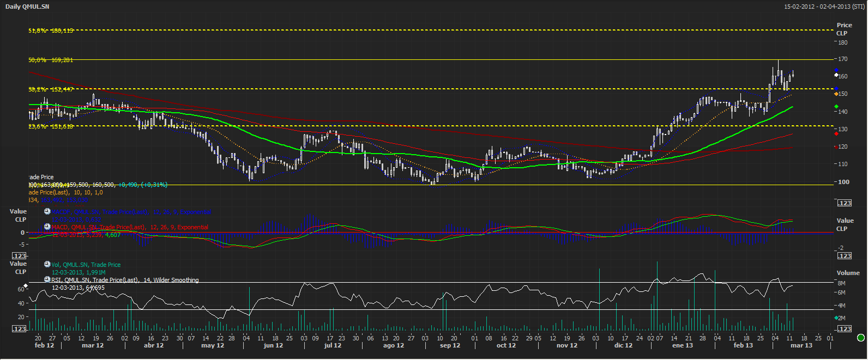Toggle the .123 box below the price axis
The image size is (868, 360).
845,203
